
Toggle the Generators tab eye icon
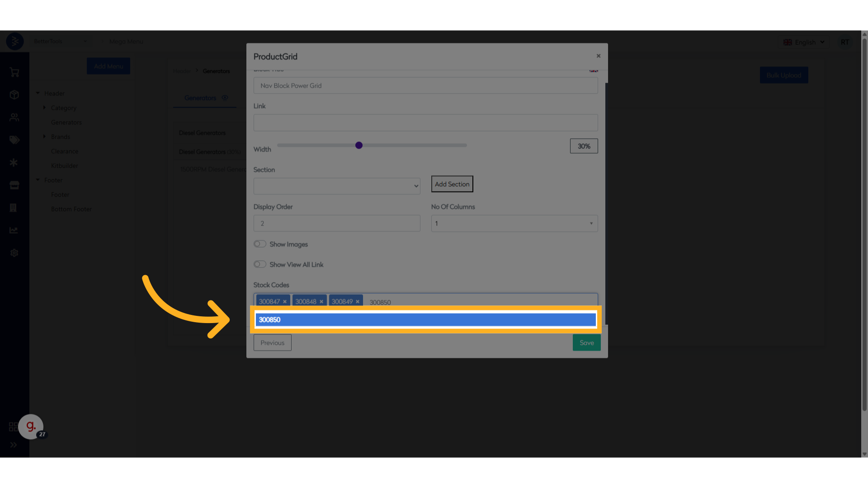pyautogui.click(x=225, y=98)
